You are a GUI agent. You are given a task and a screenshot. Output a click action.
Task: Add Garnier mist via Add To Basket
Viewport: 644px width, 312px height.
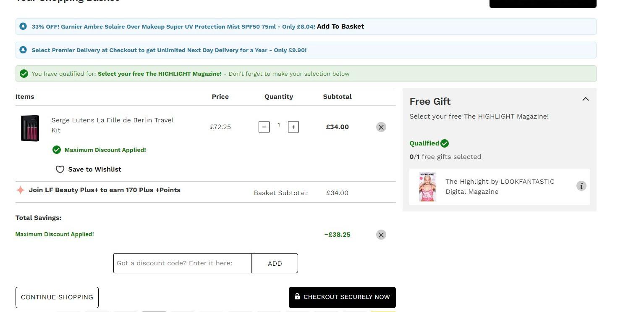(x=340, y=26)
